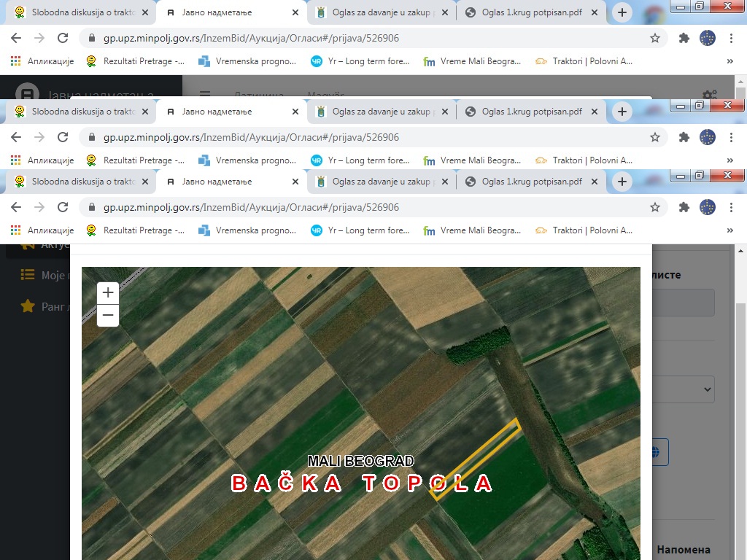Select the yellow-outlined parcel on the map
This screenshot has height=560, width=747.
click(x=474, y=459)
